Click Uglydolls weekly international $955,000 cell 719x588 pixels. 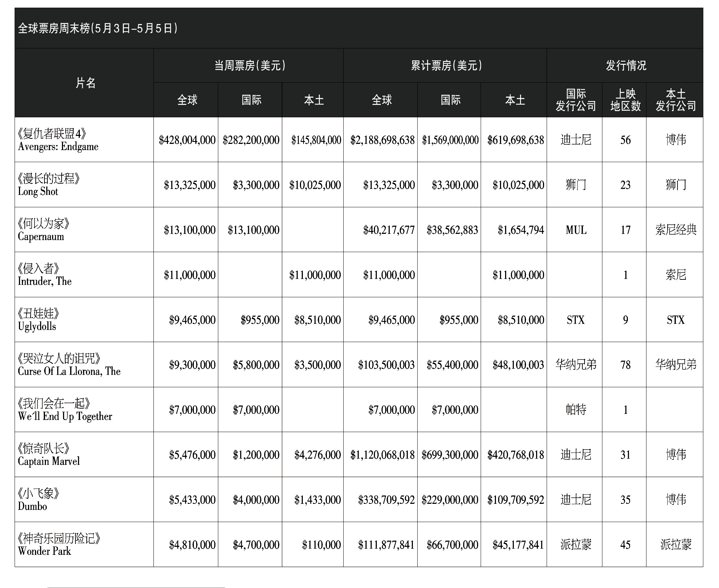click(259, 320)
